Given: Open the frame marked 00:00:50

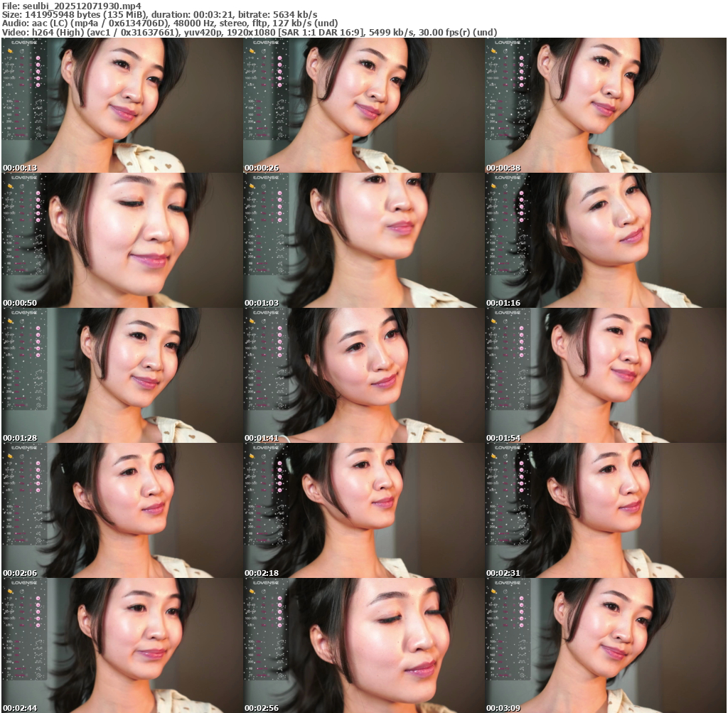Looking at the screenshot, I should (122, 240).
